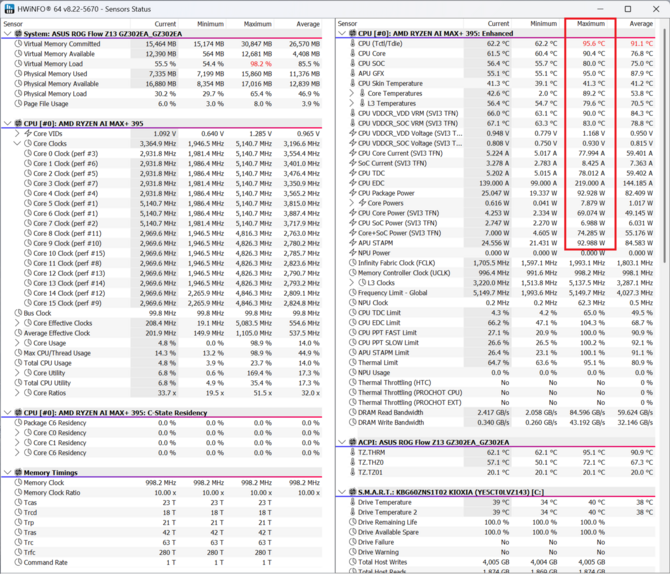Viewport: 670px width, 574px height.
Task: Click the clock icon beside Total CPU Usage
Action: pyautogui.click(x=18, y=363)
